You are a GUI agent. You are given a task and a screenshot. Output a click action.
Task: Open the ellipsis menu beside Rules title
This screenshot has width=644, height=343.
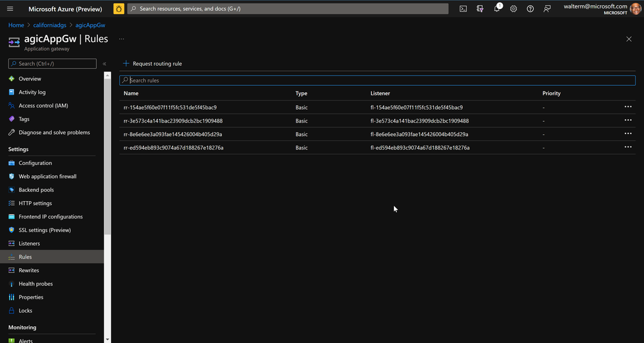coord(122,39)
